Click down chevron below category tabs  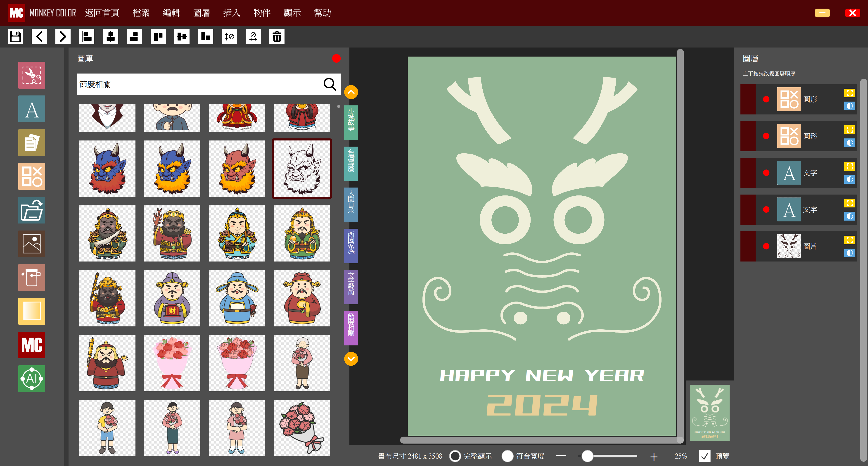(351, 359)
